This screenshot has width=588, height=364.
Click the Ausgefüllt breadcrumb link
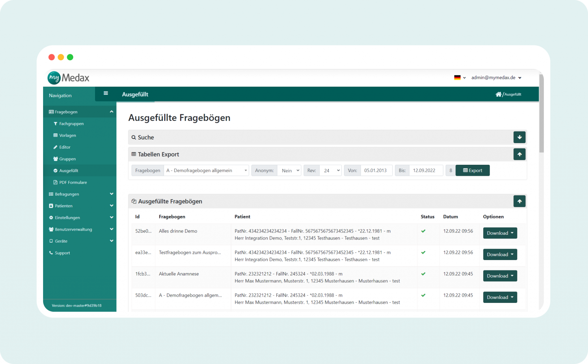pos(513,94)
